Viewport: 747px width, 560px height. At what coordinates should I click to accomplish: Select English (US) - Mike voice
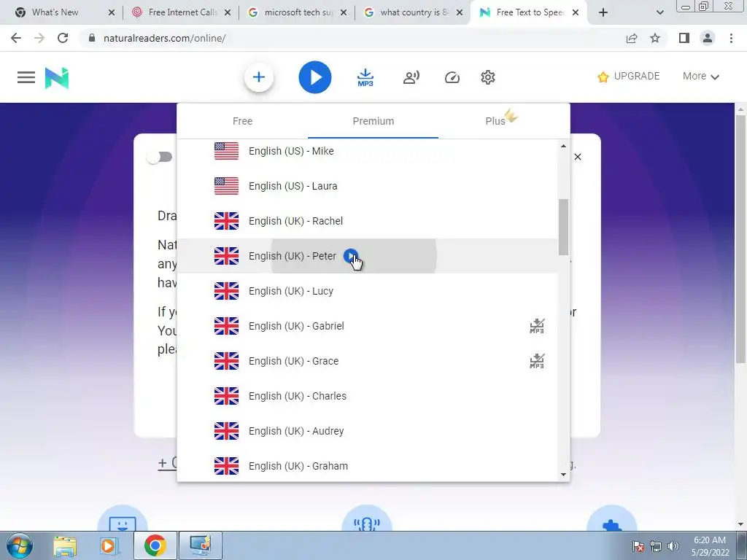coord(367,151)
